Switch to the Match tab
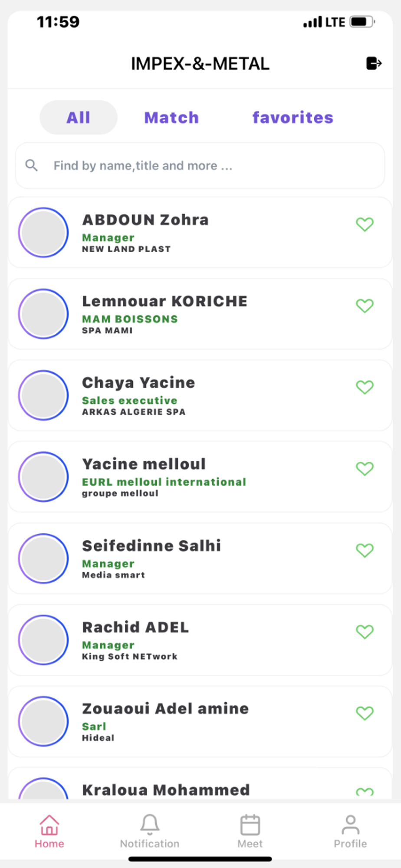The width and height of the screenshot is (401, 868). pos(171,118)
